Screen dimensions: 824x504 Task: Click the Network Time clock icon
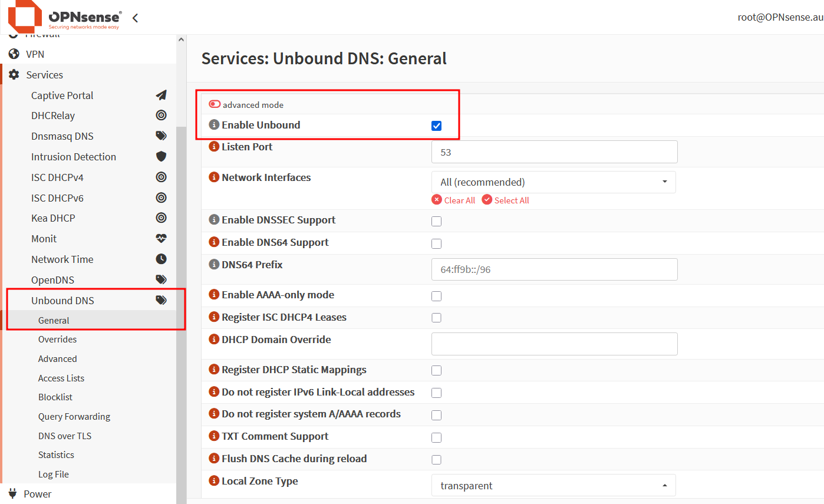[x=161, y=259]
